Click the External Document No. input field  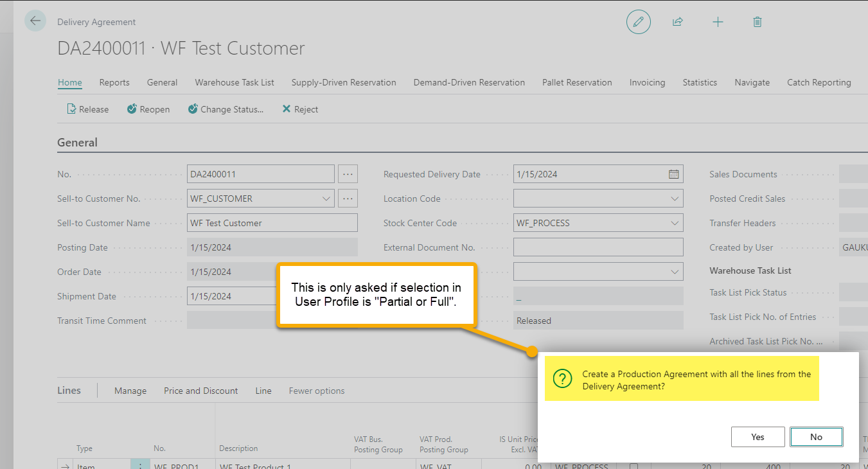tap(598, 247)
